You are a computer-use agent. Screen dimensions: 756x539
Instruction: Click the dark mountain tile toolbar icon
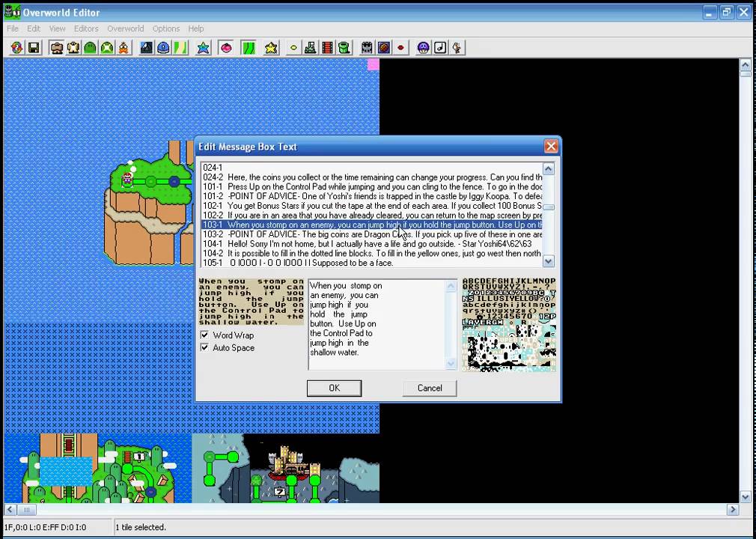(147, 48)
